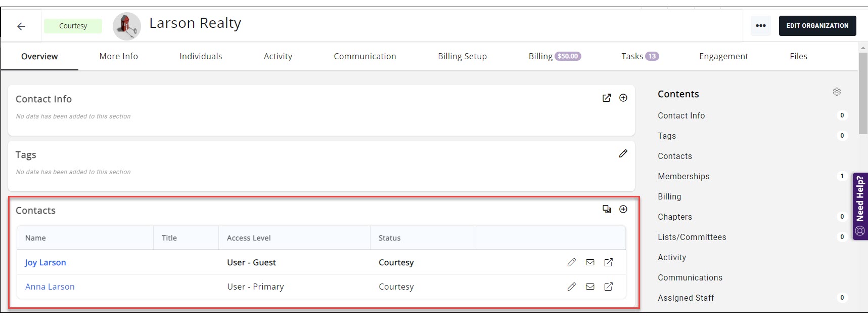This screenshot has width=868, height=324.
Task: Email Anna Larson via envelope icon
Action: [590, 287]
